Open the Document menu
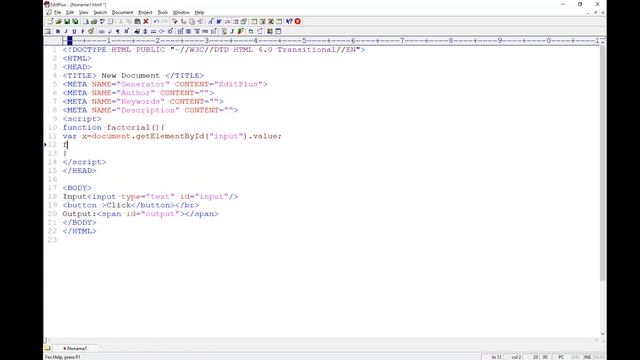Viewport: 640px width, 360px height. (x=122, y=12)
